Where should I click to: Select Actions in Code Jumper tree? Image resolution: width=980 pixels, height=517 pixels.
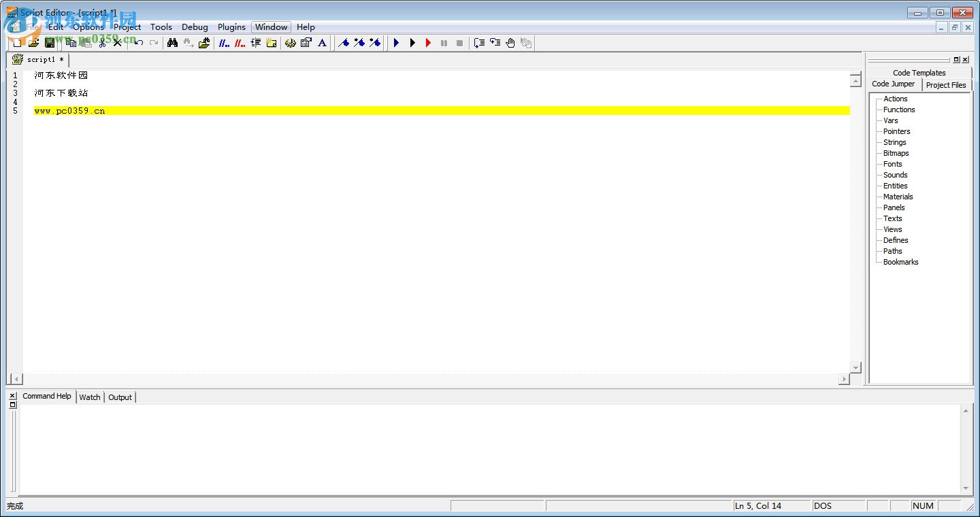point(896,99)
